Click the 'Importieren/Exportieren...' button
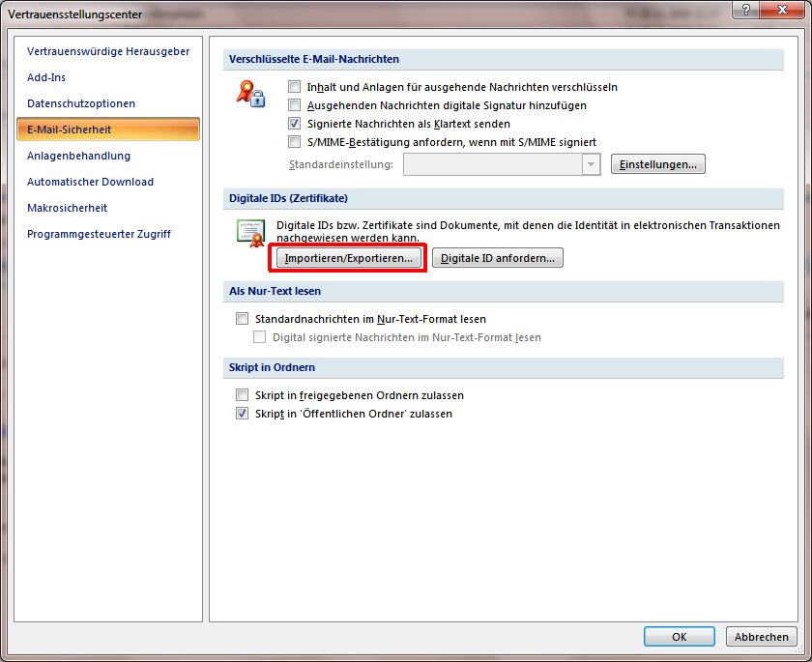 coord(350,258)
